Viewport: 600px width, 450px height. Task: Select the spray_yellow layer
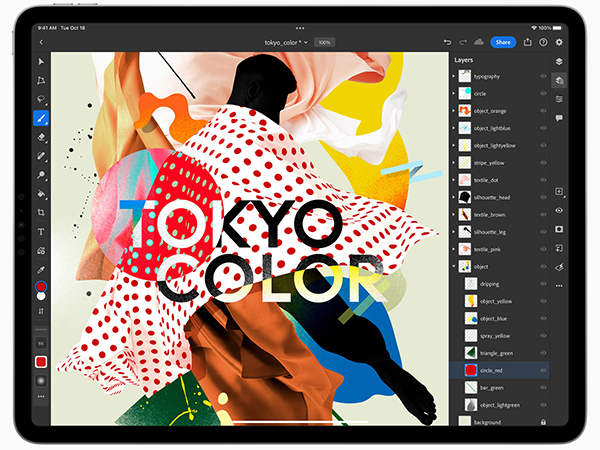[499, 336]
